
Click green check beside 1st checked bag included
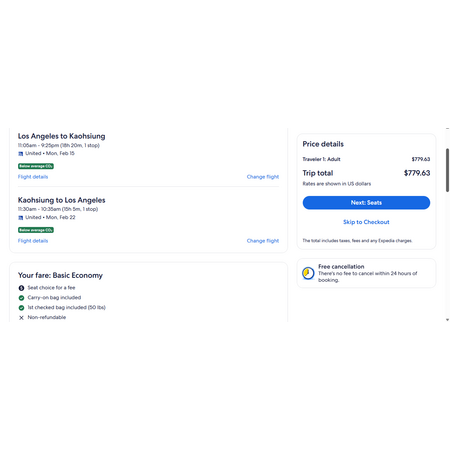[21, 308]
